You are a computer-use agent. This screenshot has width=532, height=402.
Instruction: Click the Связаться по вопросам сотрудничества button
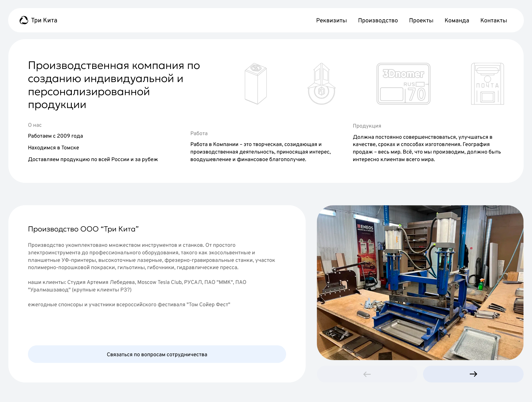157,354
